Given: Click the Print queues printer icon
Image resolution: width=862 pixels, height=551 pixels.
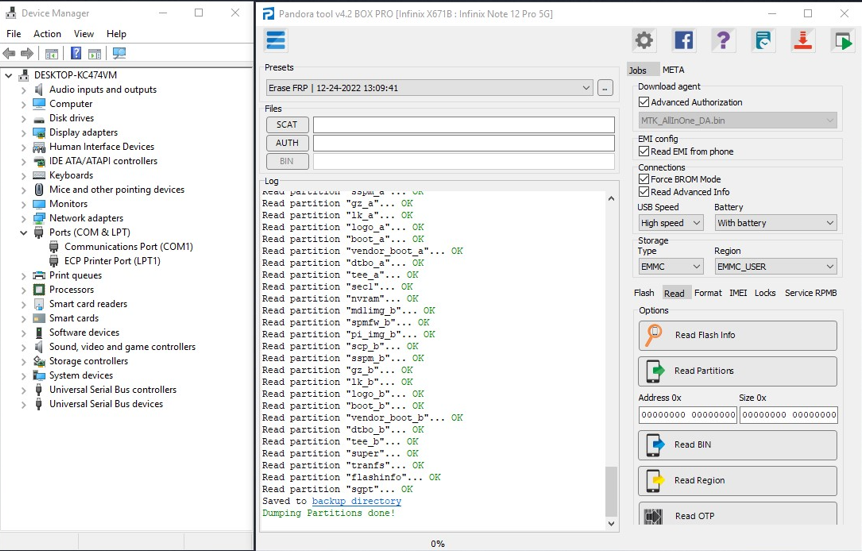Looking at the screenshot, I should [38, 275].
